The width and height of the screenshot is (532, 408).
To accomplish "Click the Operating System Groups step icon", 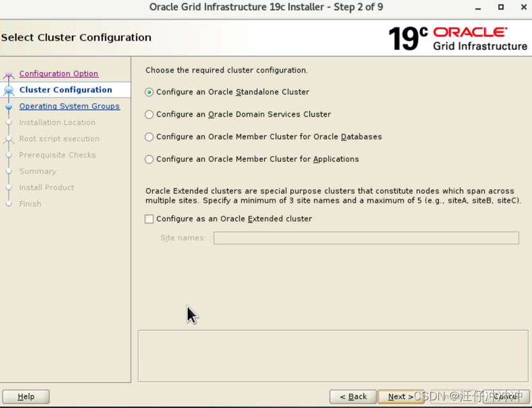I will tap(9, 106).
